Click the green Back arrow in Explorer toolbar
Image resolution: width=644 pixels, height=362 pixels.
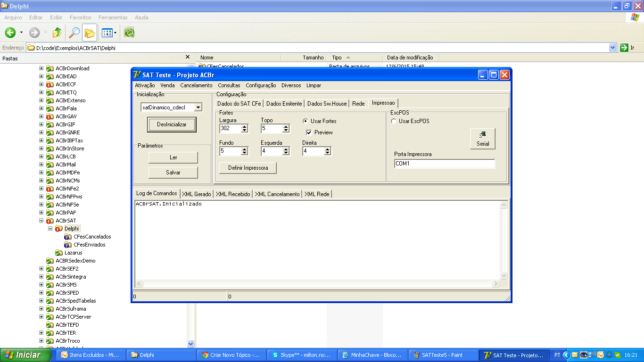tap(10, 33)
